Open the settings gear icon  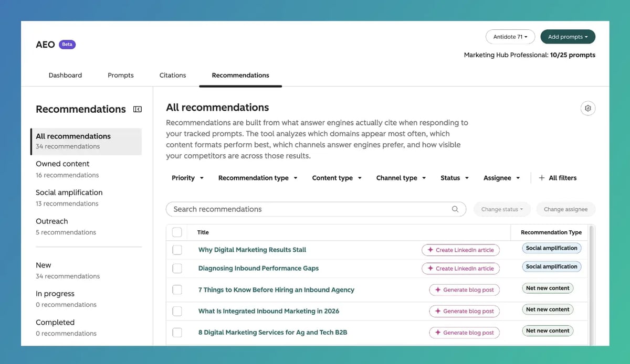588,108
